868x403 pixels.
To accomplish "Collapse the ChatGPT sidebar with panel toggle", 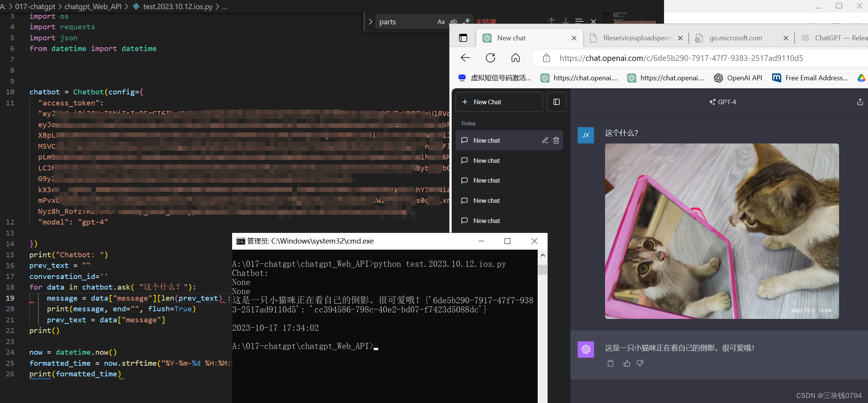I will coord(556,102).
